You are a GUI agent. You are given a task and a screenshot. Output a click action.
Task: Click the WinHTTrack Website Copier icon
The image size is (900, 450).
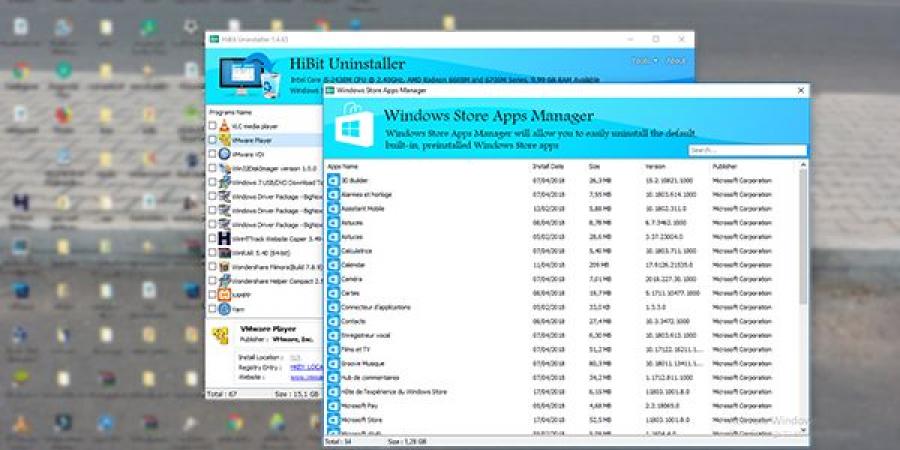224,238
